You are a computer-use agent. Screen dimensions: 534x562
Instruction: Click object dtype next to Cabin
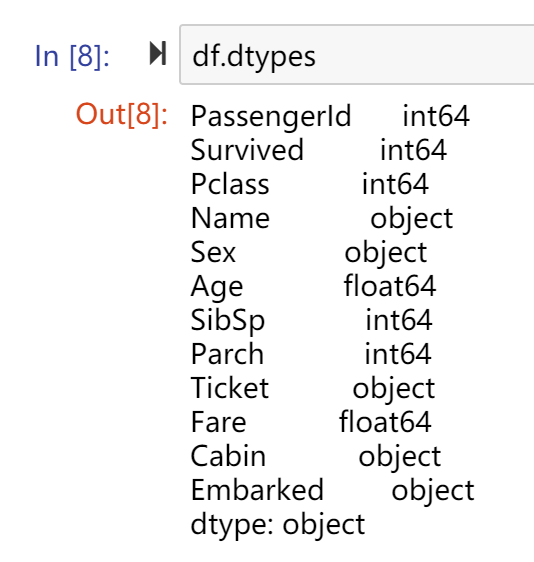pos(400,457)
